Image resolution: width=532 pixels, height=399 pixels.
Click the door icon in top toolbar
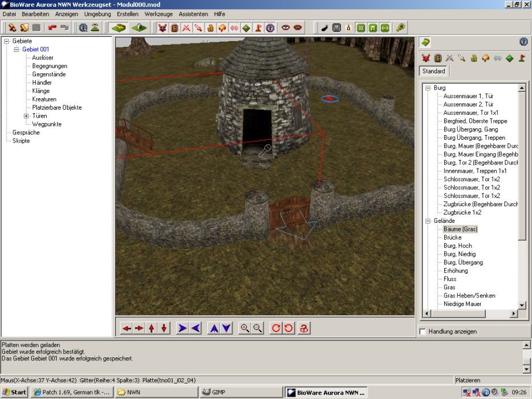(174, 27)
